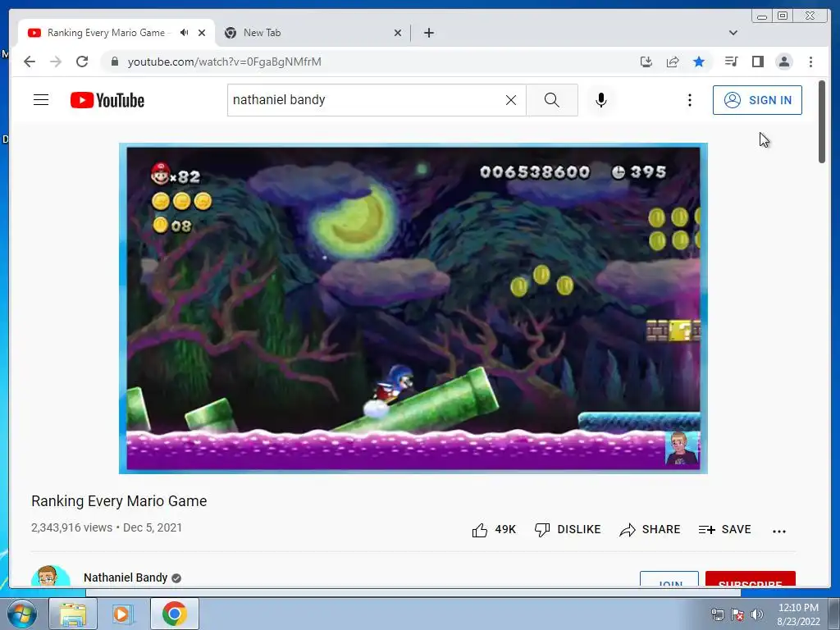The width and height of the screenshot is (840, 630).
Task: Reload the YouTube page
Action: click(82, 62)
